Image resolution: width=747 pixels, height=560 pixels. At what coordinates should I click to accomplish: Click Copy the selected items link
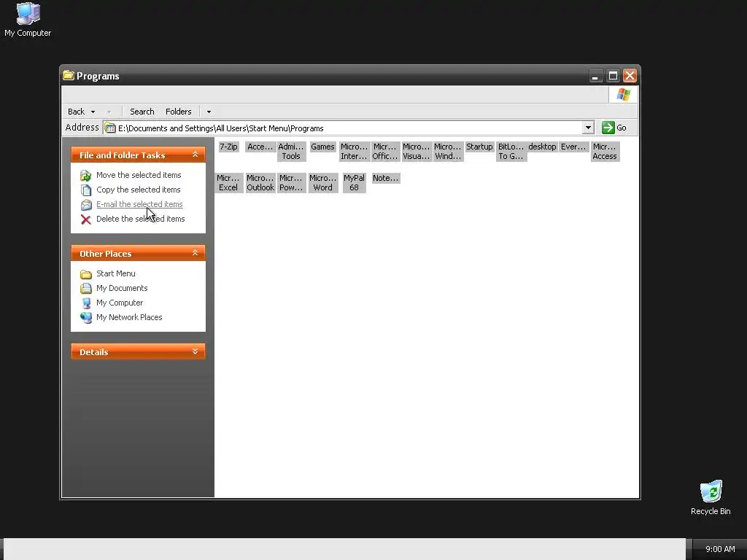(138, 190)
